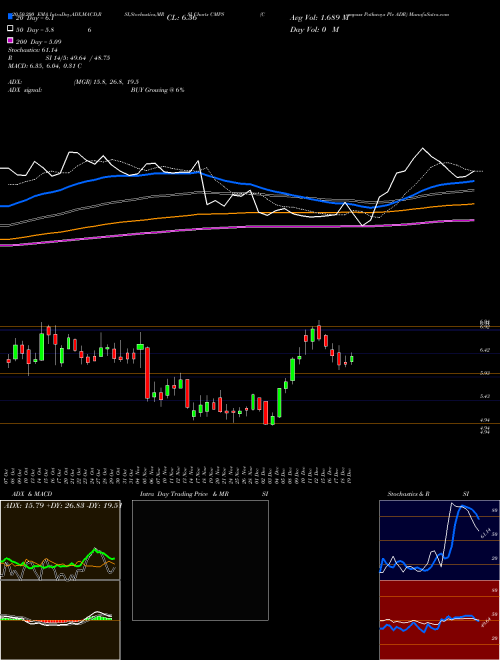Click the 'Avg Vol: 1.689 M' label
This screenshot has height=660, width=500.
[x=319, y=18]
